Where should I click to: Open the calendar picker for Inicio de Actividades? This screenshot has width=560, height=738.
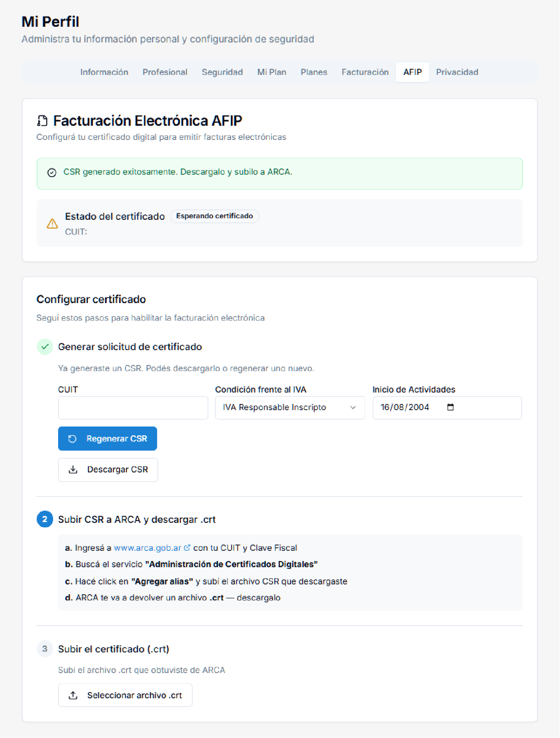450,407
